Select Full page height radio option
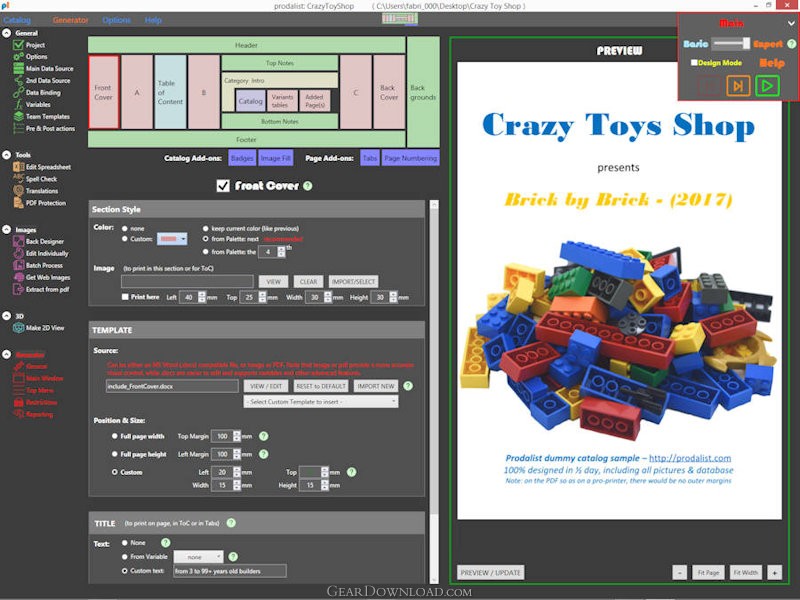Viewport: 800px width, 600px height. click(x=115, y=454)
